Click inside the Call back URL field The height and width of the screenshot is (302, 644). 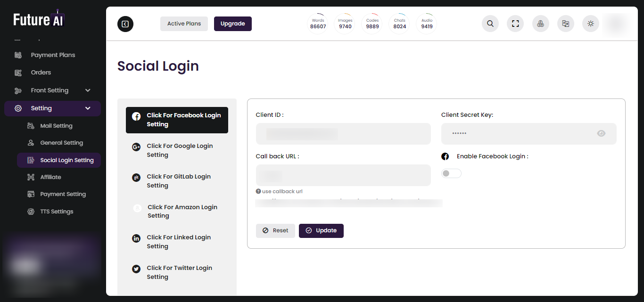click(x=343, y=175)
